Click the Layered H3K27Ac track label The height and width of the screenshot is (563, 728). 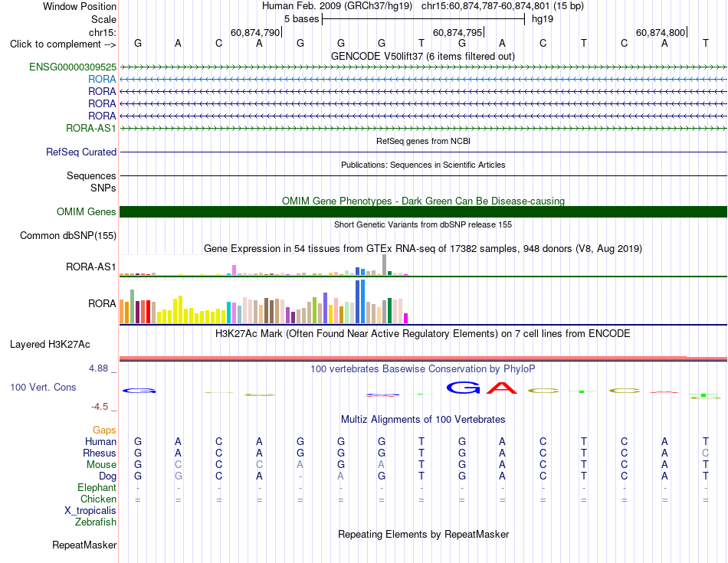(50, 345)
